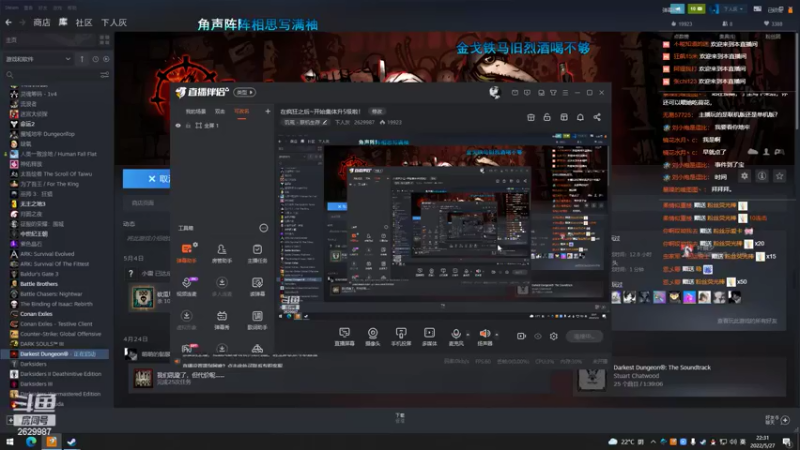Click Steam library search field

click(x=51, y=75)
